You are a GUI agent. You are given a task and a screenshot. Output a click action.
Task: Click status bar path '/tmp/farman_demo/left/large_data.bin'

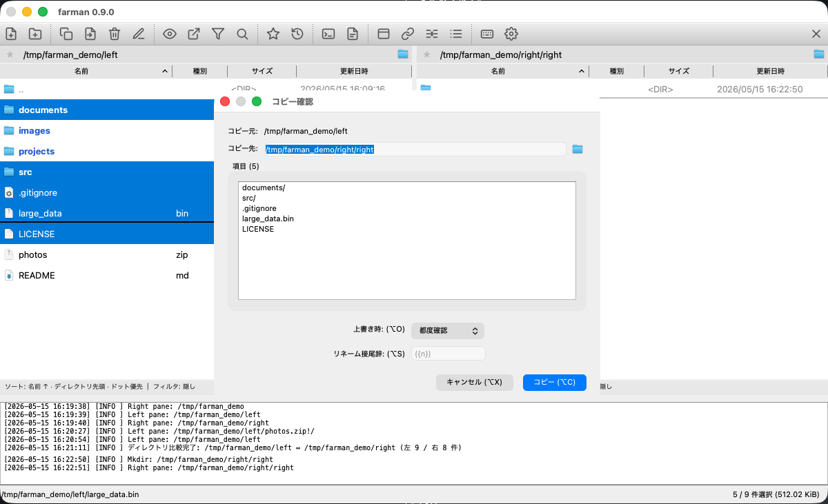pyautogui.click(x=70, y=494)
